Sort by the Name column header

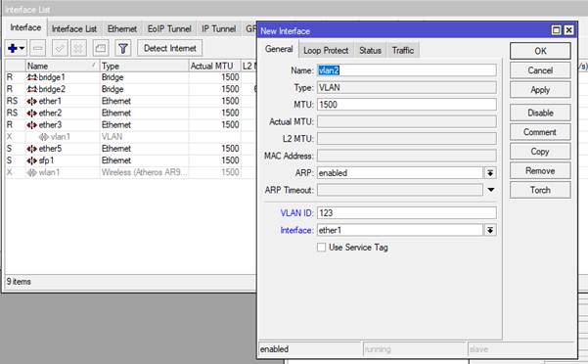point(62,66)
